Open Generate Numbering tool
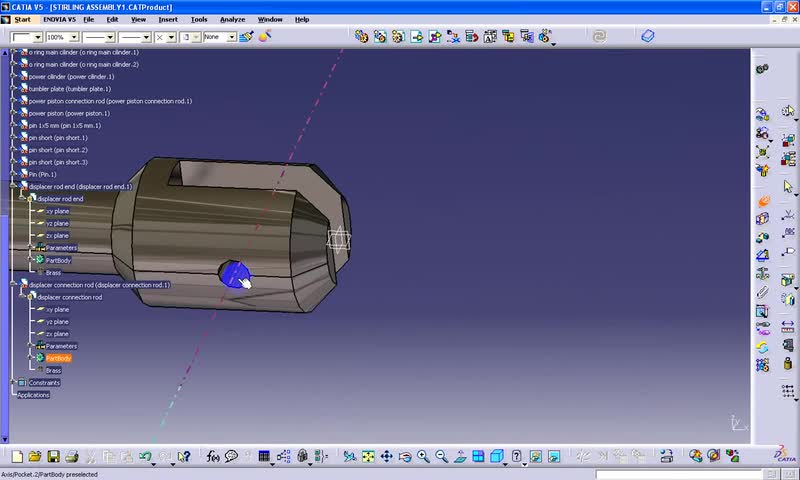 tap(490, 36)
